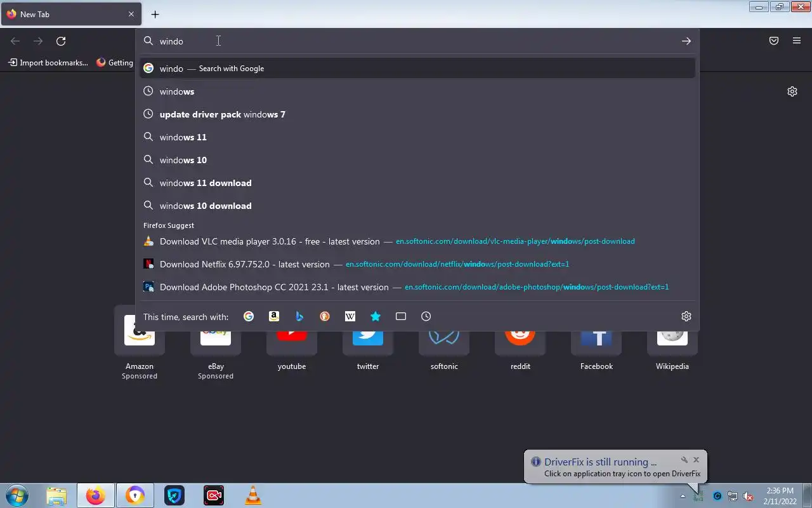
Task: Search this time with Google
Action: tap(249, 316)
